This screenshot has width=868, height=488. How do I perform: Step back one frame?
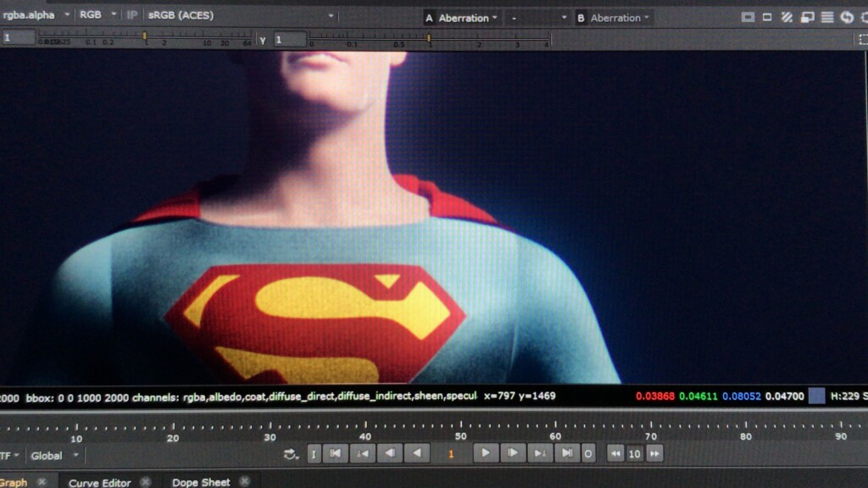[x=390, y=454]
